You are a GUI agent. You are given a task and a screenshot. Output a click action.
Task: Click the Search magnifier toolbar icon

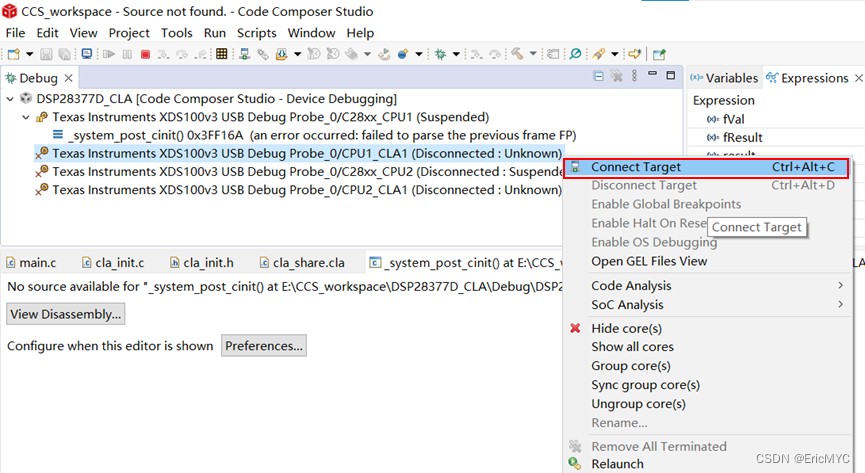point(575,54)
